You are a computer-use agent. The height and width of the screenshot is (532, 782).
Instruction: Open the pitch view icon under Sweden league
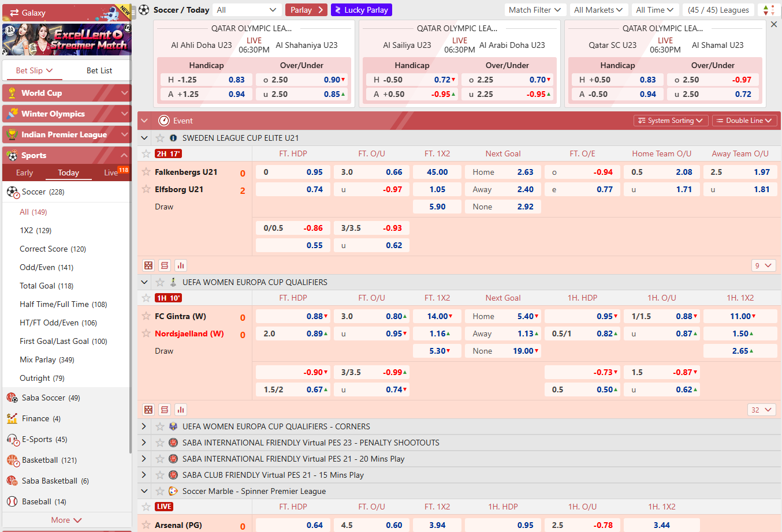[148, 265]
